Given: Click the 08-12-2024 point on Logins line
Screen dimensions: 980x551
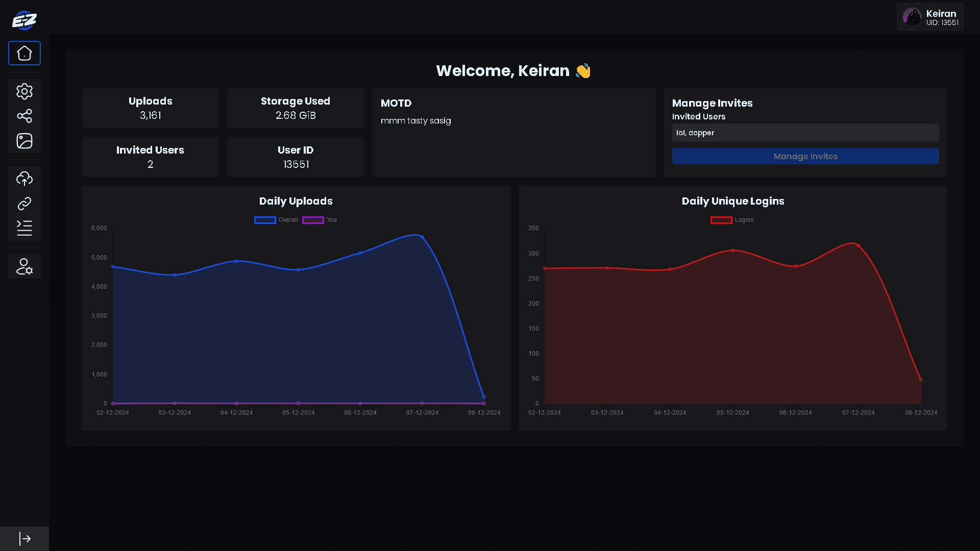Looking at the screenshot, I should pos(921,380).
